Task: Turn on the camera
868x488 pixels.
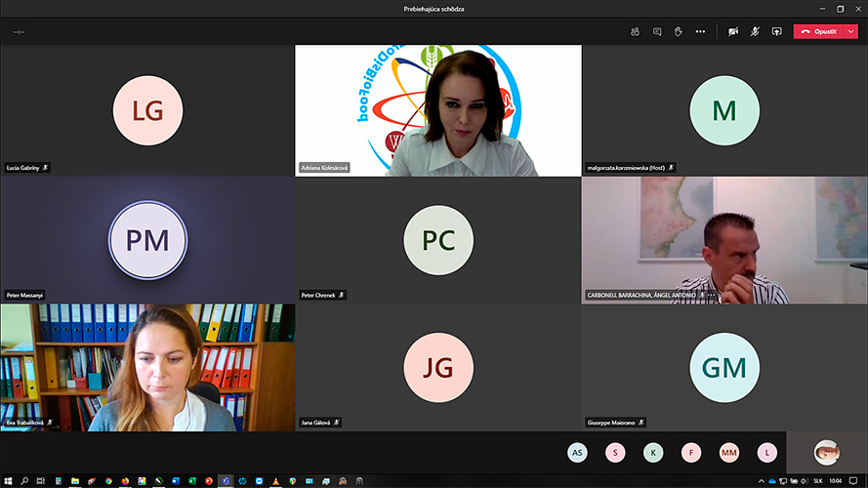Action: tap(732, 31)
